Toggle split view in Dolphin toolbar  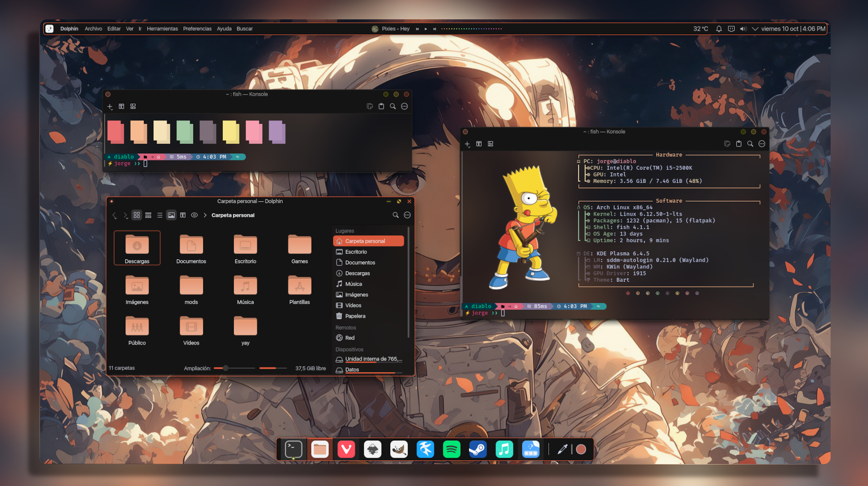pyautogui.click(x=183, y=215)
